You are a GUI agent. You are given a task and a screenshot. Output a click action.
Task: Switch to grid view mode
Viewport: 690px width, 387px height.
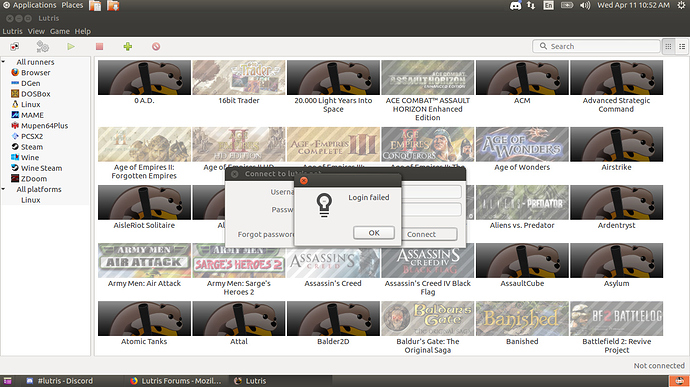(x=668, y=46)
